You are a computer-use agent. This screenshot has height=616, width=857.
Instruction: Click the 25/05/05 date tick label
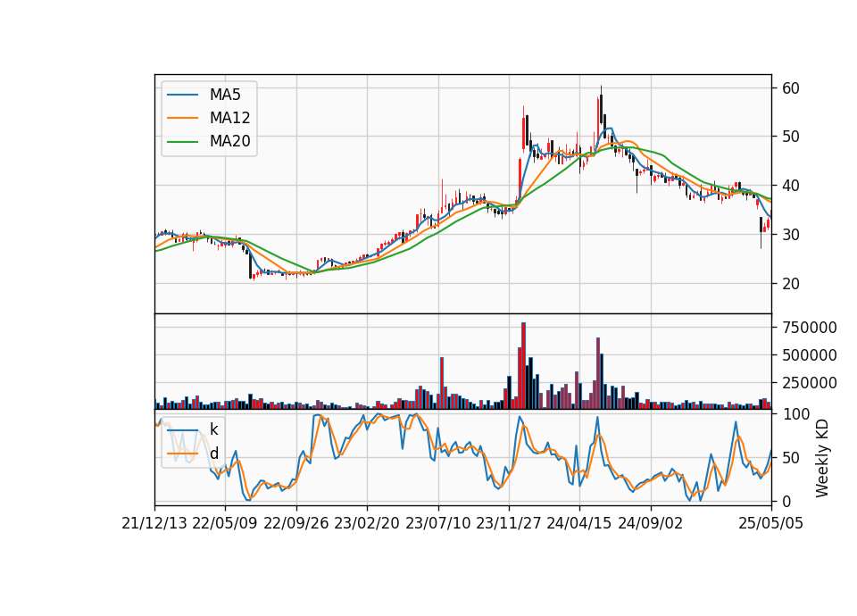pos(771,523)
